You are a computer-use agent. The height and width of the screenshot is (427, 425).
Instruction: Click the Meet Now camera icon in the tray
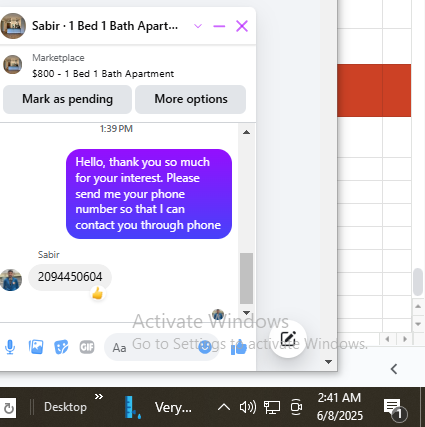(296, 407)
